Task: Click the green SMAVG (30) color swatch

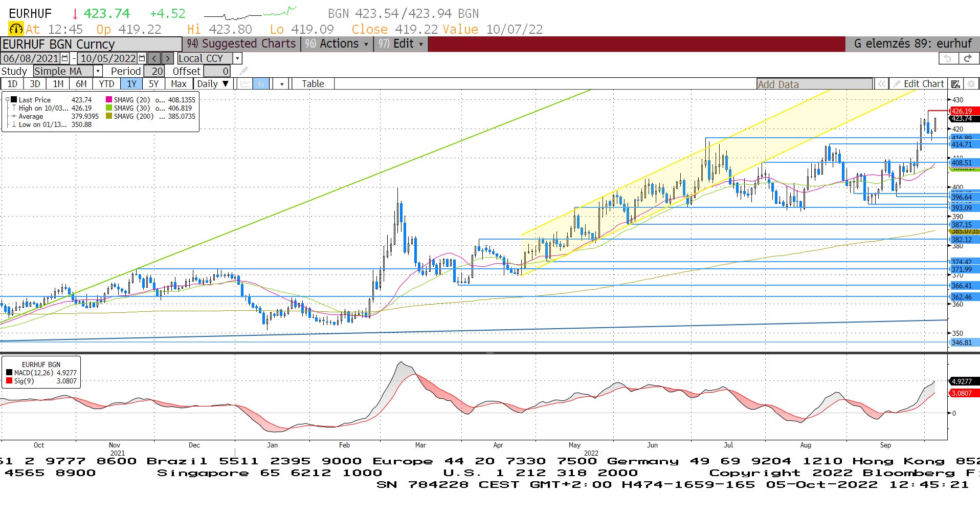Action: pyautogui.click(x=109, y=108)
